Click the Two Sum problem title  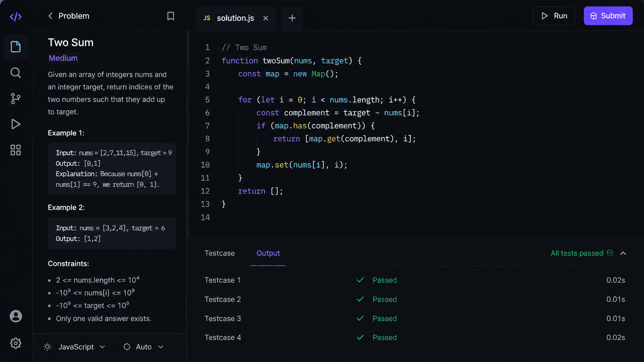[70, 42]
